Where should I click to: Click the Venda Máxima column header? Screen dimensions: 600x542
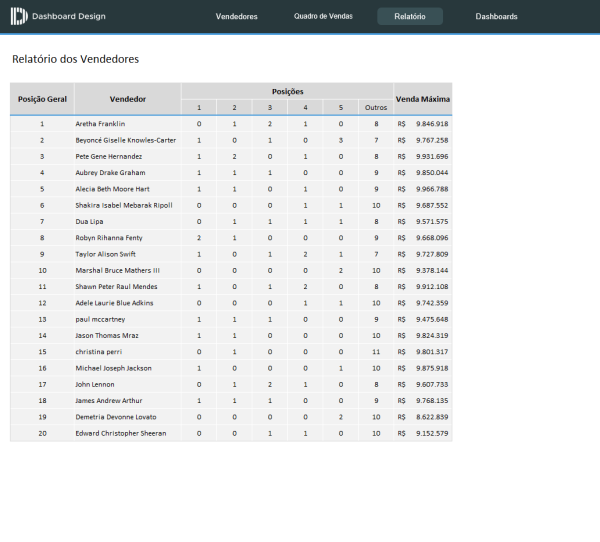[x=423, y=99]
